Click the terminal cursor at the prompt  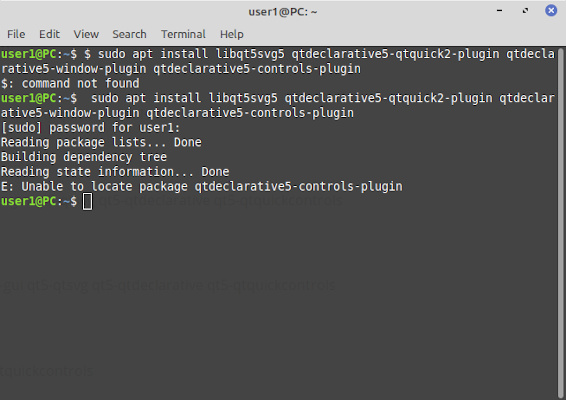[x=87, y=201]
